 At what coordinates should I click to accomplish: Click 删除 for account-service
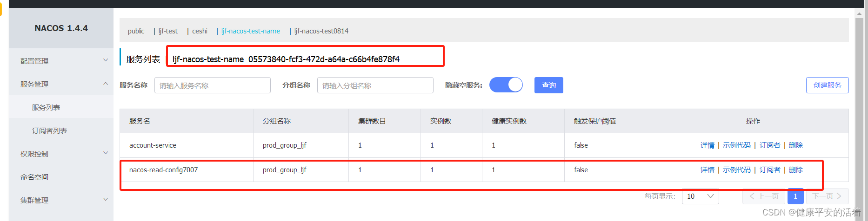coord(796,145)
